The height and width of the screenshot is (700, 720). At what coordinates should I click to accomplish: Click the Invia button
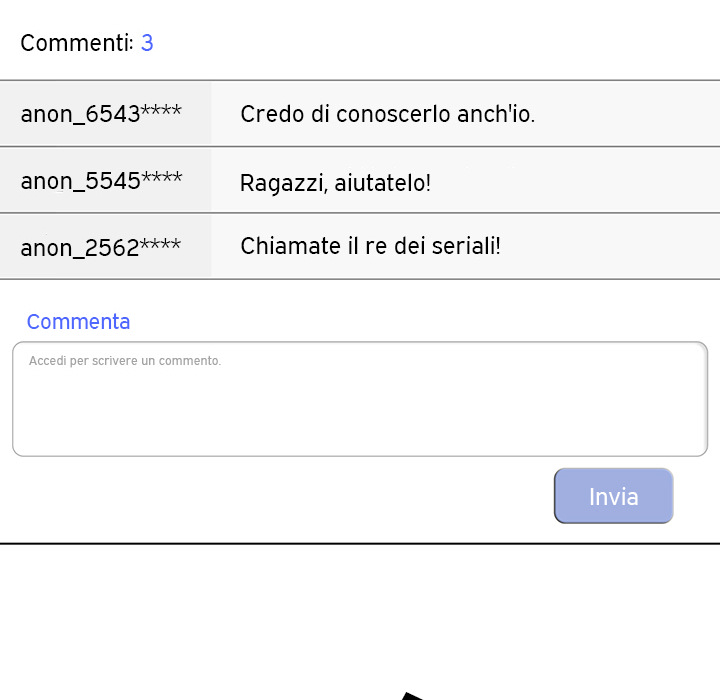click(x=613, y=496)
